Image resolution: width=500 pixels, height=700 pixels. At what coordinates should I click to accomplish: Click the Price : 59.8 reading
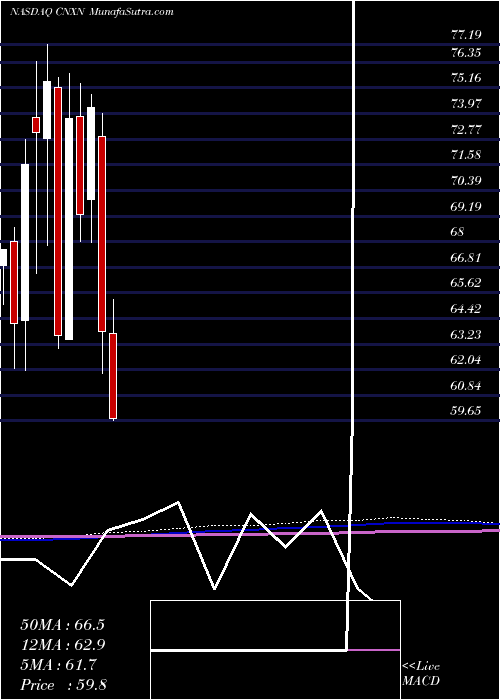(63, 685)
